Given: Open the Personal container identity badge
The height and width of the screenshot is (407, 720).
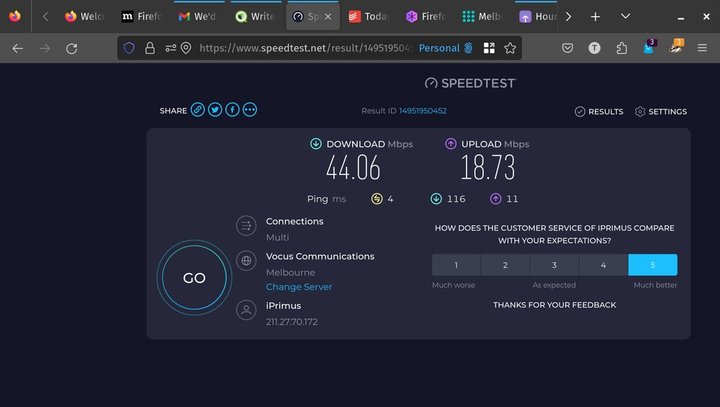Looking at the screenshot, I should [445, 48].
